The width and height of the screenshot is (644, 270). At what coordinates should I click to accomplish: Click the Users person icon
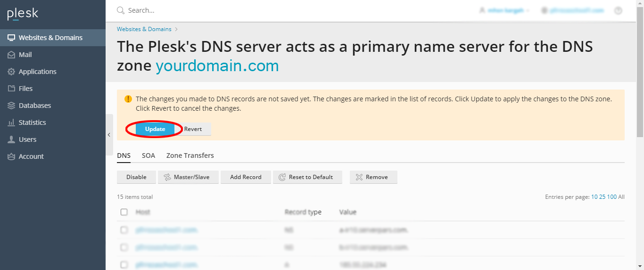[x=11, y=139]
